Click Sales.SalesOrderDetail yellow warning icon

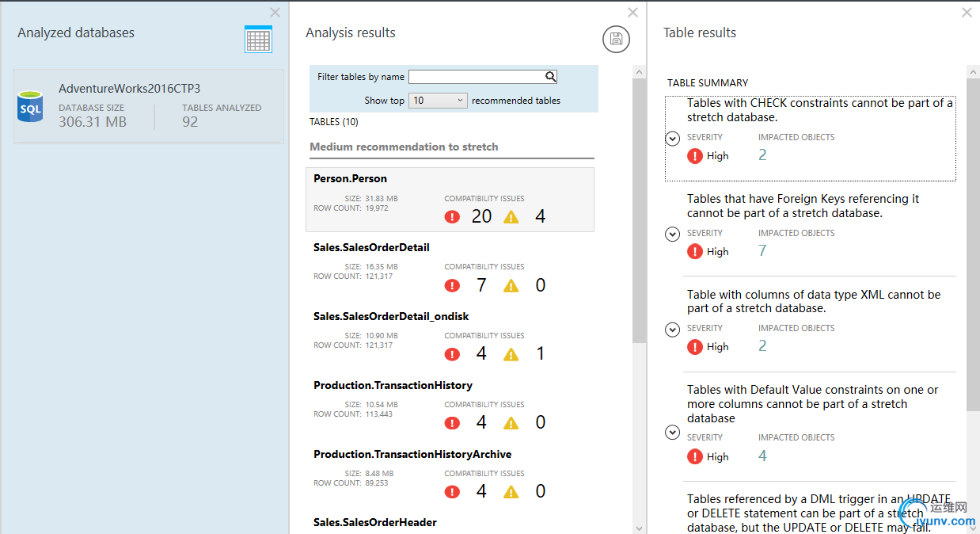point(511,285)
